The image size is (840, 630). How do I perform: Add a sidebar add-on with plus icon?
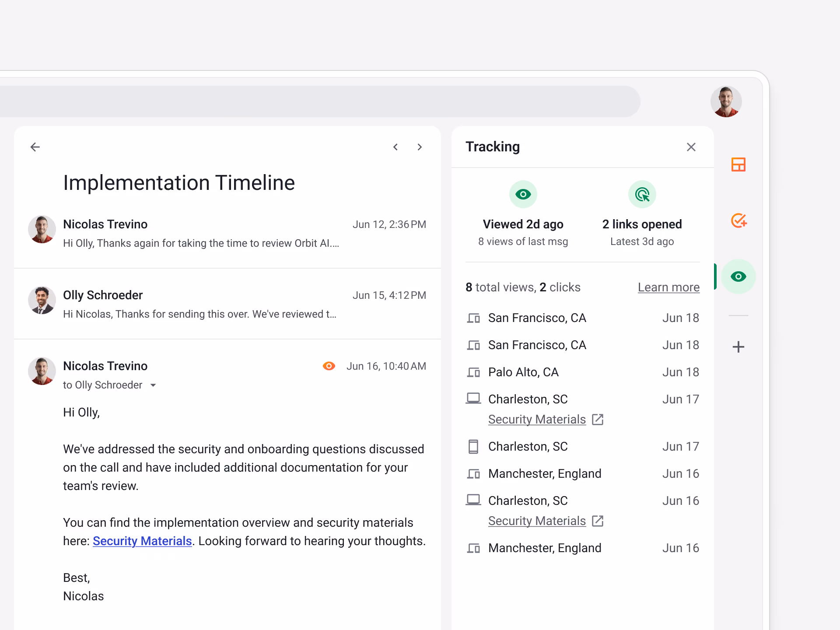(x=738, y=347)
